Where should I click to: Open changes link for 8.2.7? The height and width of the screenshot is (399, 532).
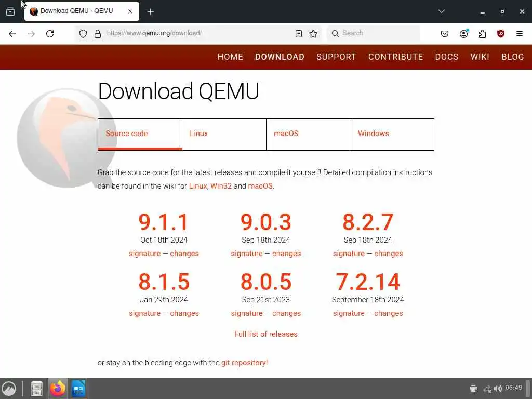[389, 254]
